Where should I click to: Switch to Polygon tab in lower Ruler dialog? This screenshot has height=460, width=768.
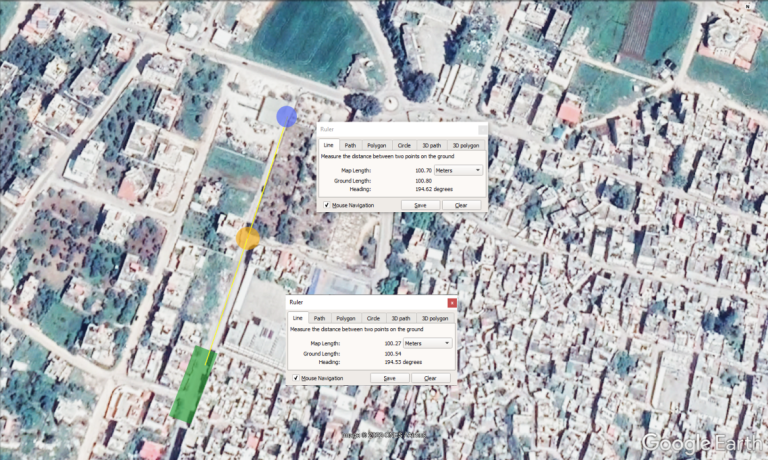click(345, 318)
